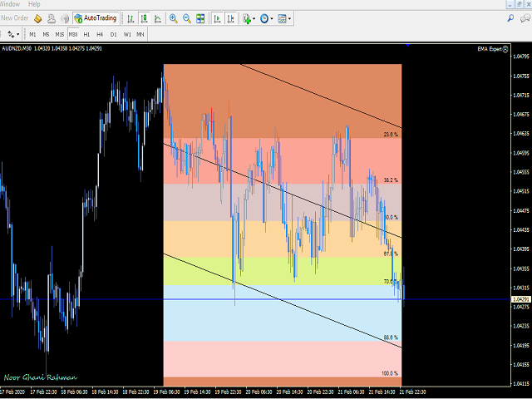
Task: Click the 23.6 % Fibonacci level label
Action: point(391,134)
